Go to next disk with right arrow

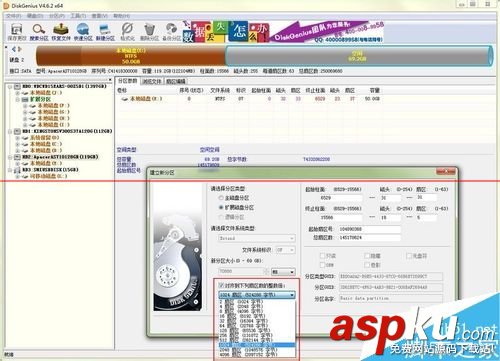click(20, 49)
